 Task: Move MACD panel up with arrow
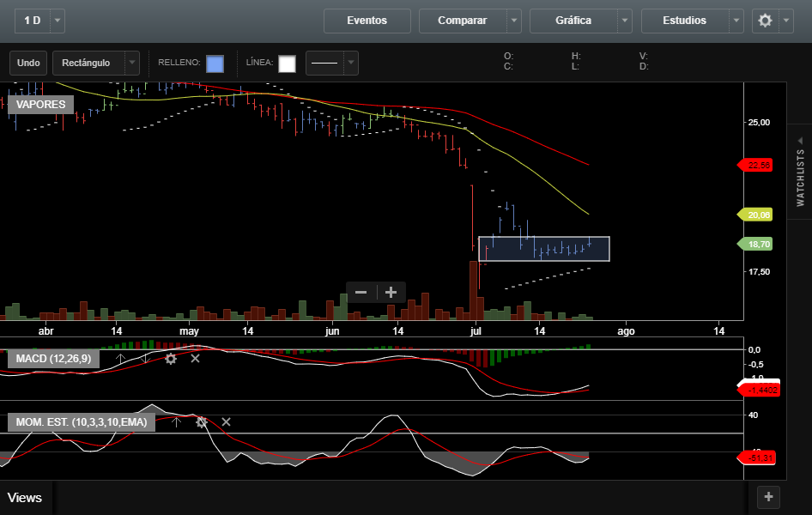(x=121, y=358)
